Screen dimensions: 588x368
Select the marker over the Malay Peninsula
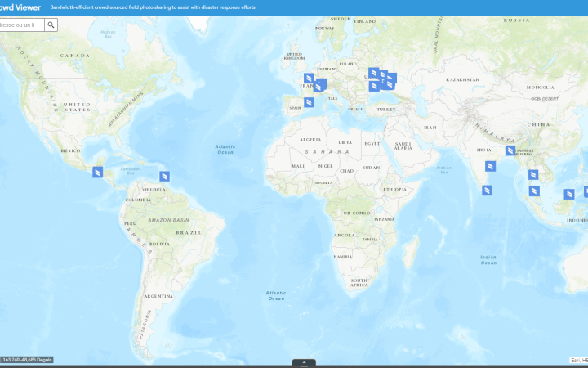pyautogui.click(x=534, y=191)
